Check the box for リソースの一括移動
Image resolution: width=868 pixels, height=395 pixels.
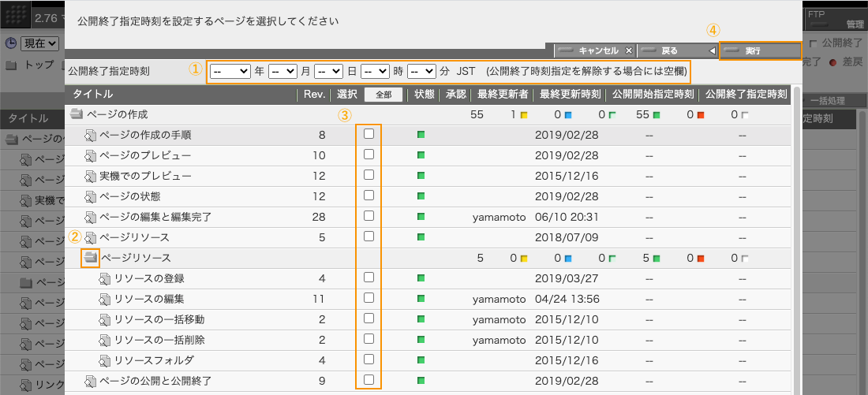369,318
